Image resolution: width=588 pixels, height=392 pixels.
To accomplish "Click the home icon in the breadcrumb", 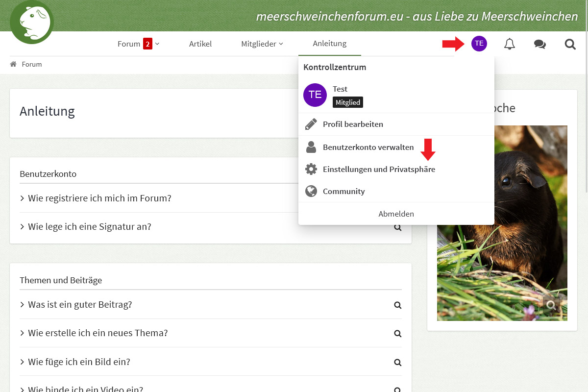I will coord(13,64).
